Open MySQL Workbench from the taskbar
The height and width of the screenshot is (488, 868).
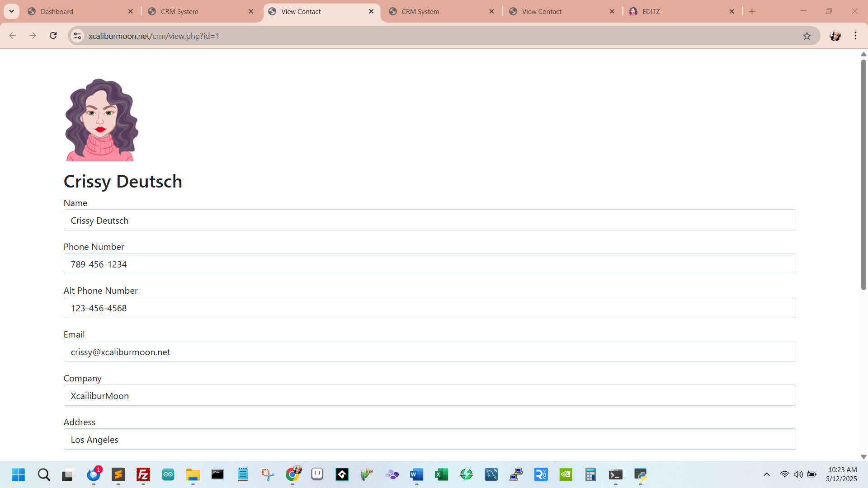[491, 474]
